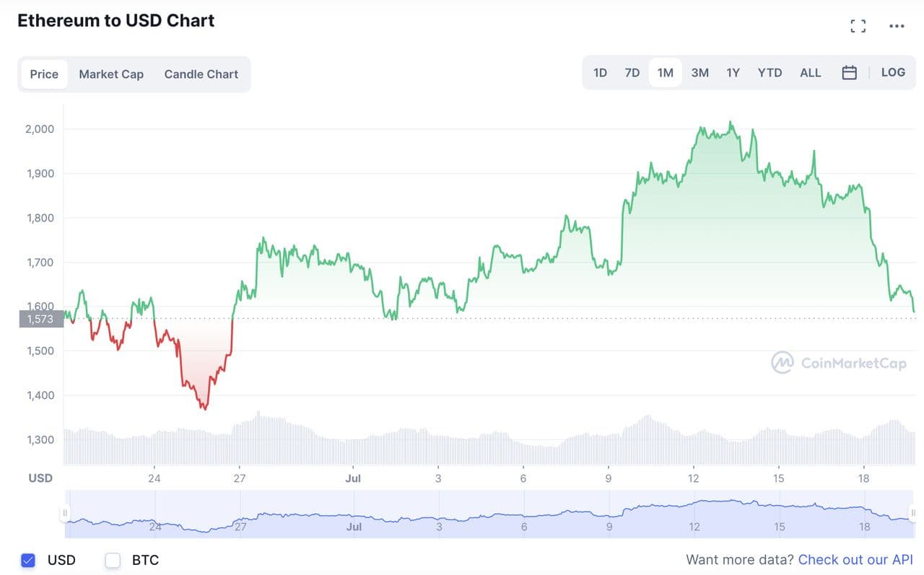Select the 1D time range
The image size is (924, 575).
pyautogui.click(x=600, y=73)
